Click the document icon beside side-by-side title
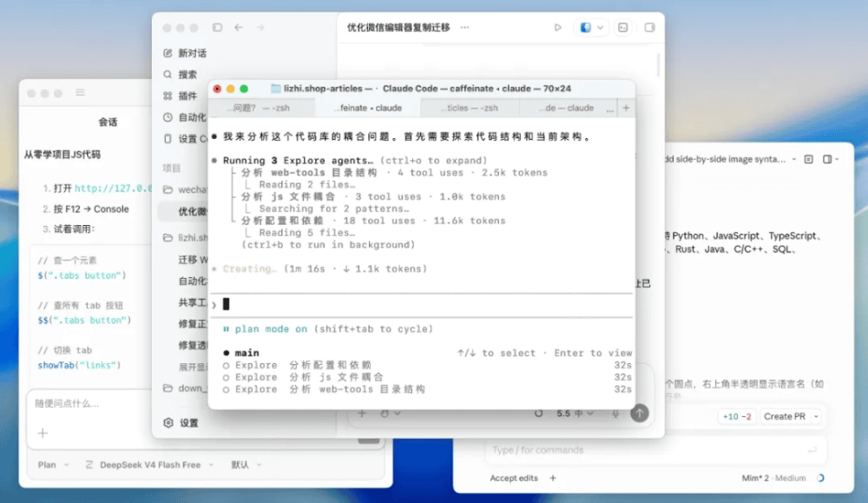Viewport: 868px width, 503px height. pyautogui.click(x=809, y=159)
